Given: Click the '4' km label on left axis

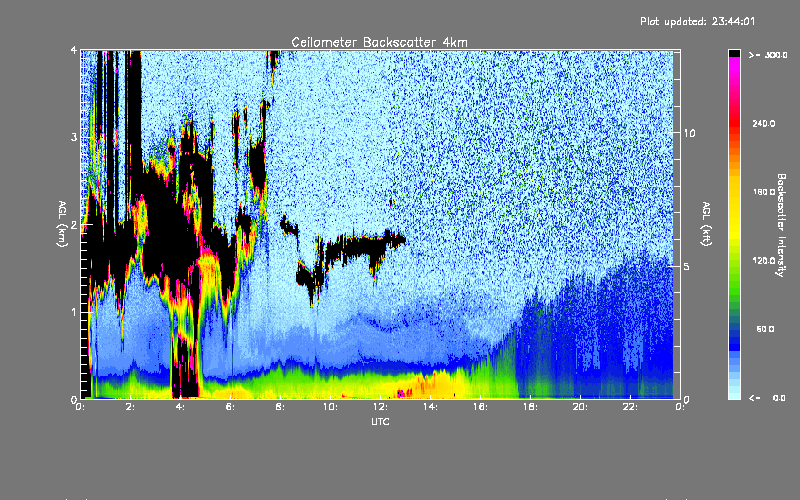Looking at the screenshot, I should (74, 50).
